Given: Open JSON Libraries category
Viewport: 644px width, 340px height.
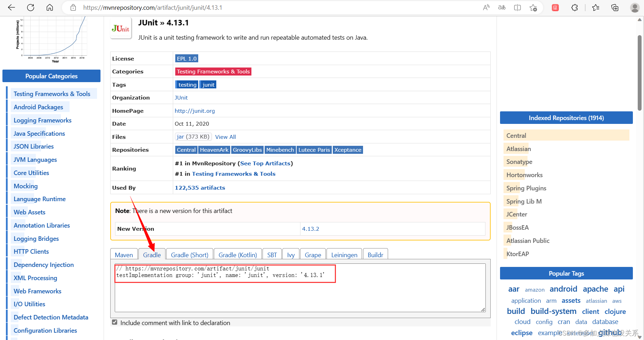Looking at the screenshot, I should (34, 146).
